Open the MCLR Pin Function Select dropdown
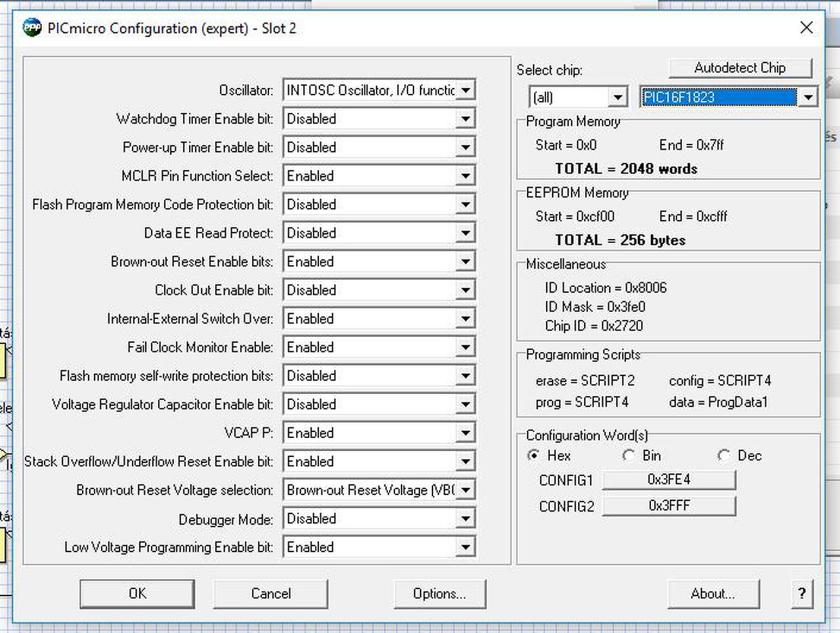 click(x=379, y=176)
